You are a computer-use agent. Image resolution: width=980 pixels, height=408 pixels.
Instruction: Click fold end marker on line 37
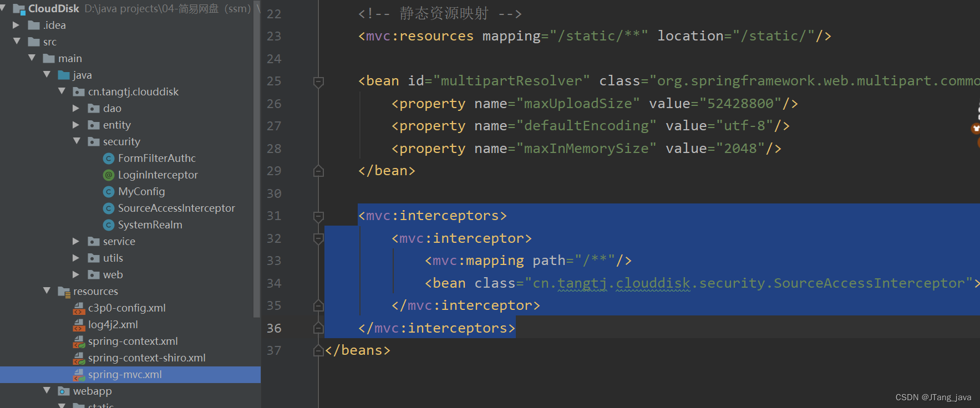[318, 350]
